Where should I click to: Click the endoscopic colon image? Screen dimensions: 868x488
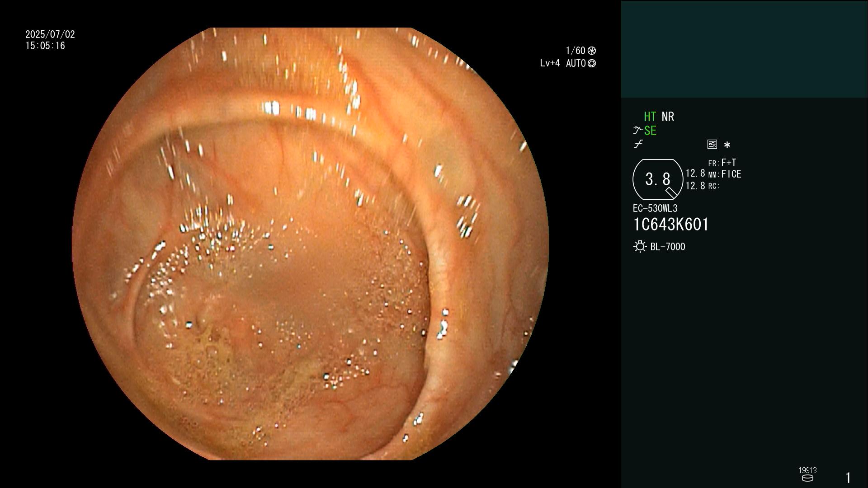pos(310,244)
